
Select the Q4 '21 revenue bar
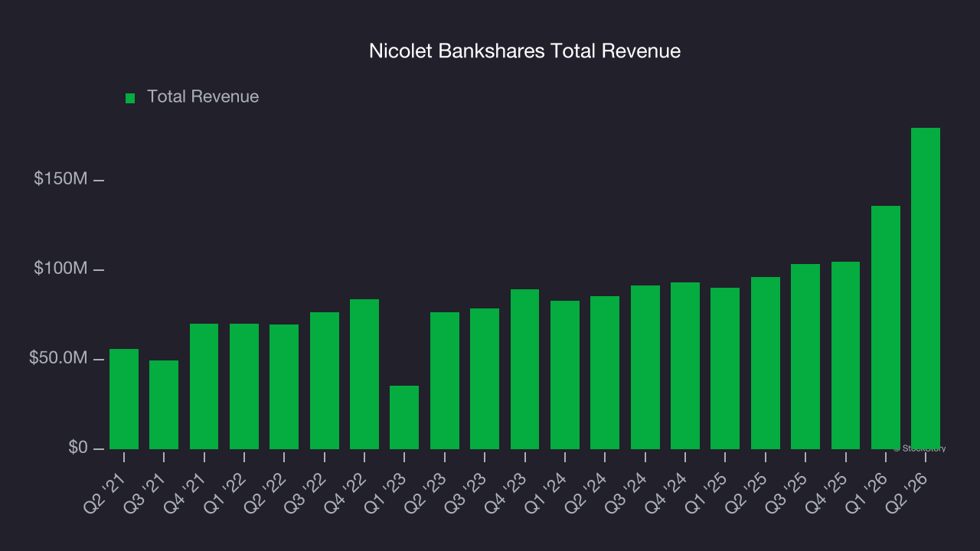click(204, 386)
